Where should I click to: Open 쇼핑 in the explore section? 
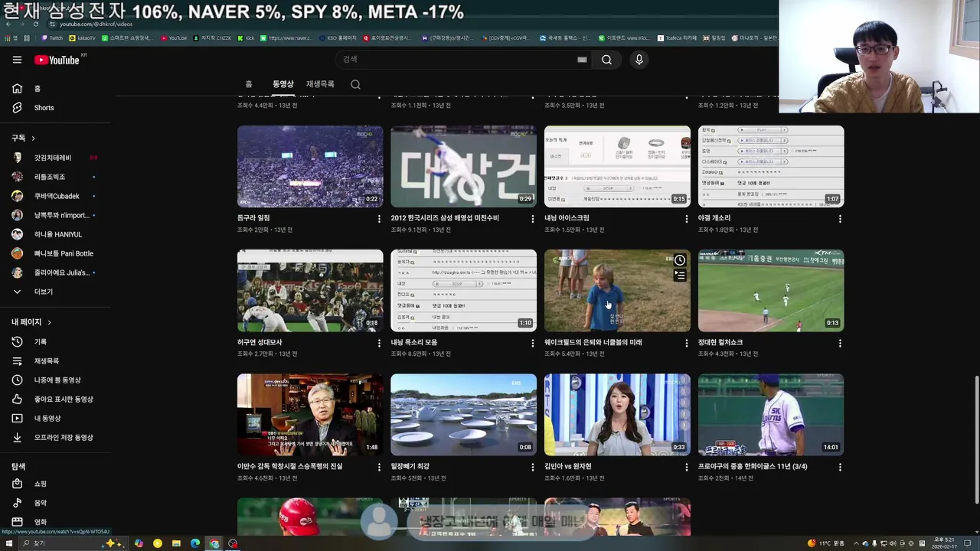55,484
